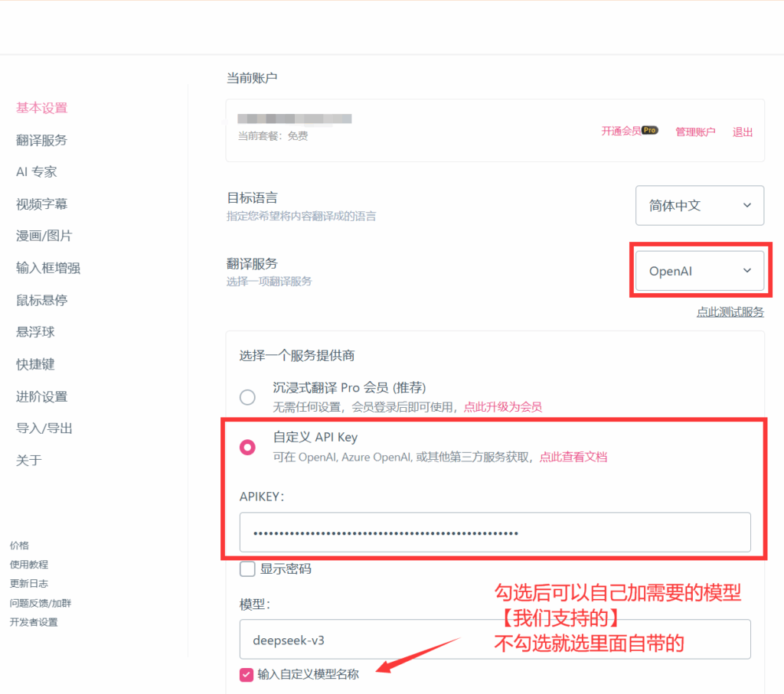Switch to 视频字幕 settings
This screenshot has width=784, height=694.
point(42,204)
